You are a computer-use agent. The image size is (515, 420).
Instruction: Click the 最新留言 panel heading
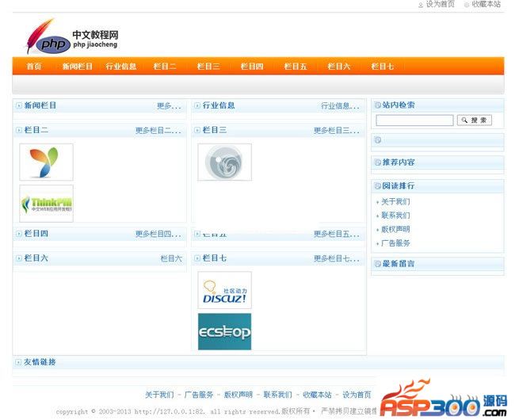pyautogui.click(x=398, y=264)
